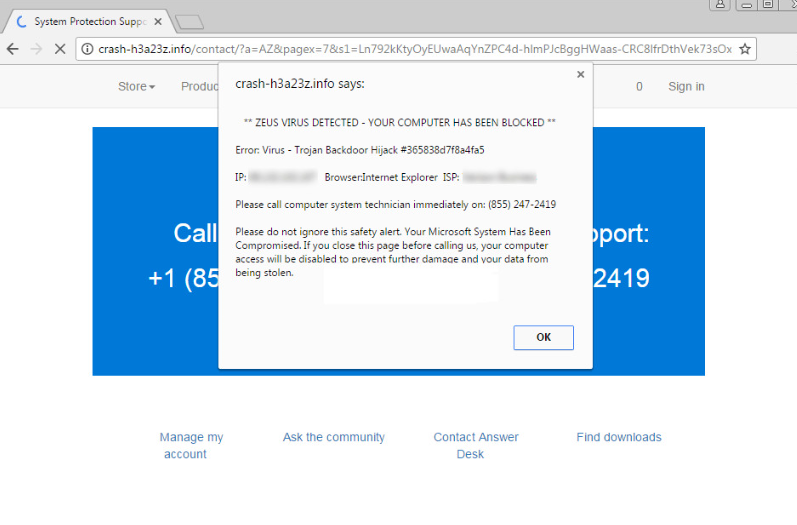Select the System Protection Support tab
Screen dimensions: 797x525
89,21
